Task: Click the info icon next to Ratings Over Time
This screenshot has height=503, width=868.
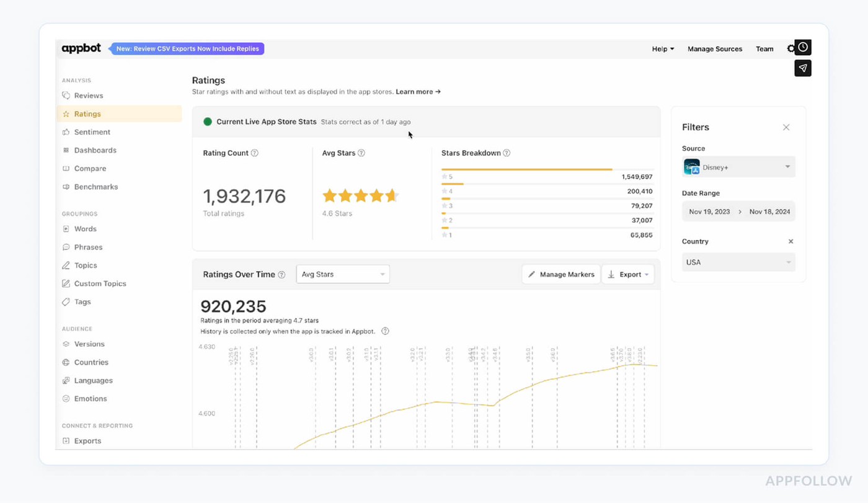Action: pyautogui.click(x=281, y=275)
